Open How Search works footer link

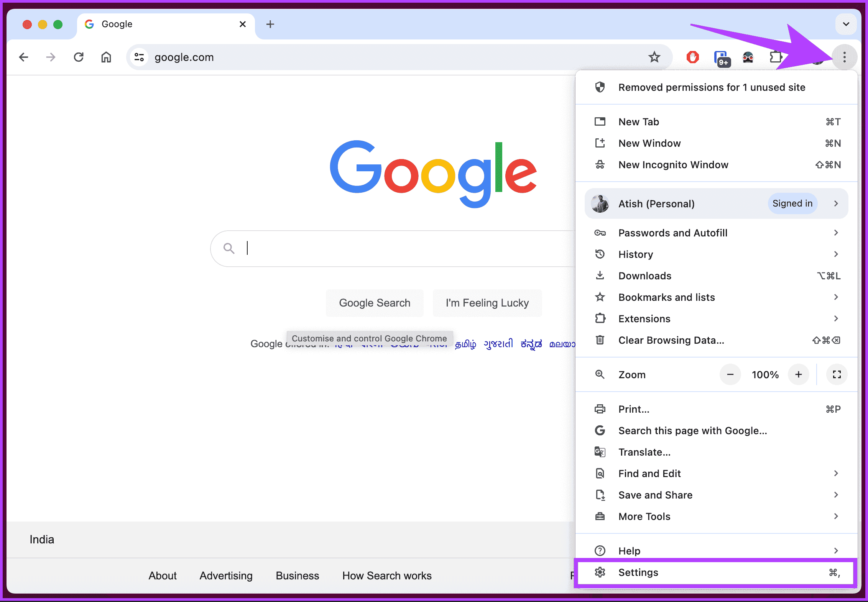coord(387,576)
